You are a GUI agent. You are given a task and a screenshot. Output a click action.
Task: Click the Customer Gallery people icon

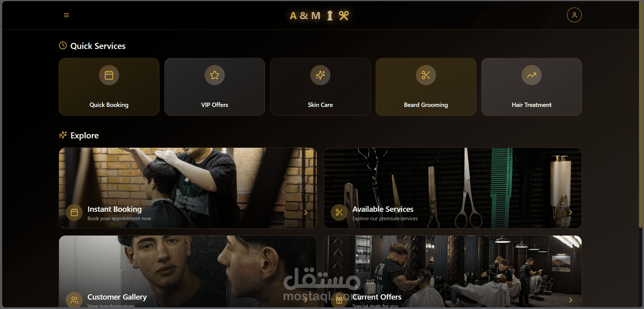74,300
